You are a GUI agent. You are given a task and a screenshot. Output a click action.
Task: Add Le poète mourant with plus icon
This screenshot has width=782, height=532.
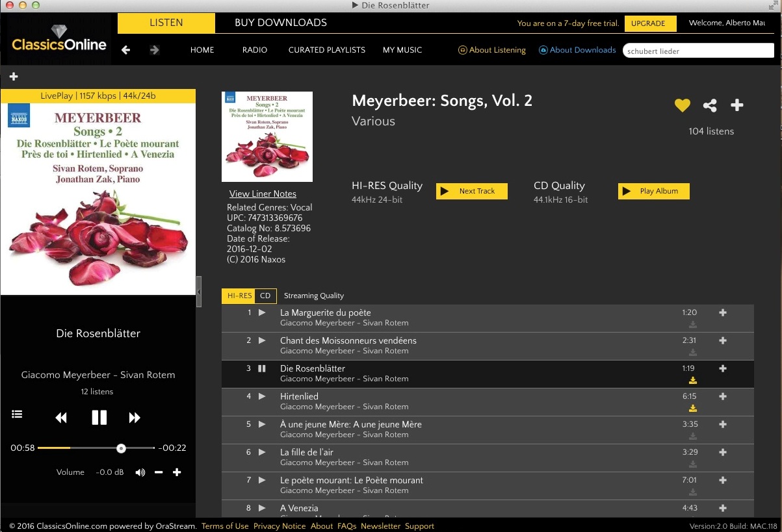(723, 480)
